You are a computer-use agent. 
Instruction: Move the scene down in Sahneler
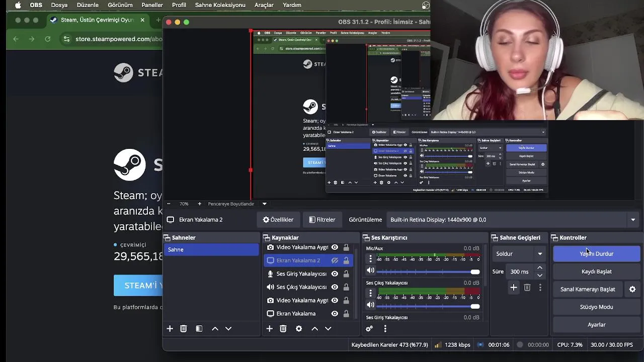pyautogui.click(x=228, y=329)
